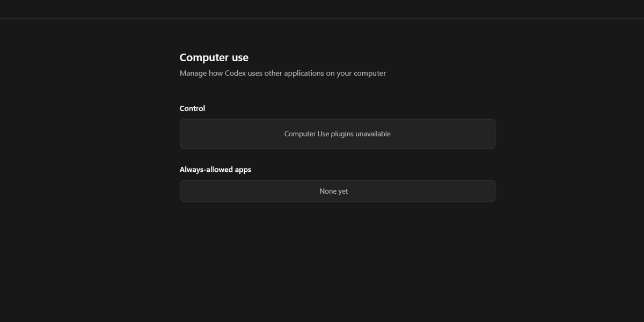Viewport: 644px width, 322px height.
Task: Select the 'Manage how Codex uses other applications' description
Action: (282, 73)
